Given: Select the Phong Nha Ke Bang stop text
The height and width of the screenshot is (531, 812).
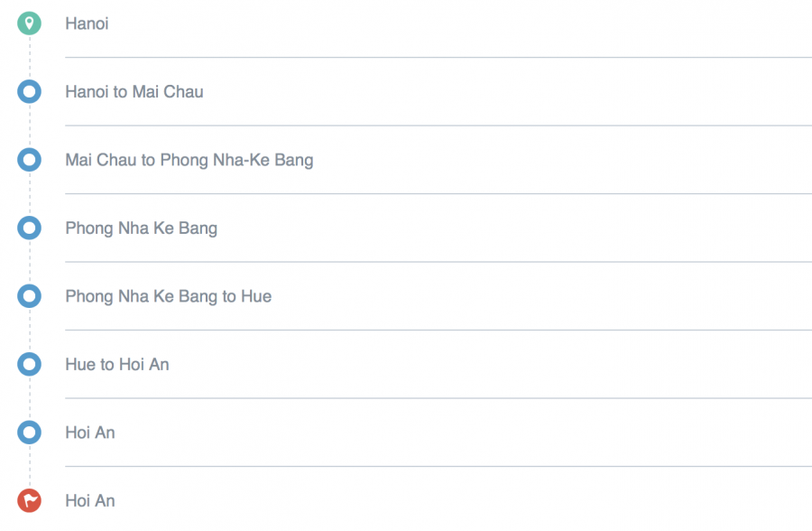Looking at the screenshot, I should [x=142, y=228].
